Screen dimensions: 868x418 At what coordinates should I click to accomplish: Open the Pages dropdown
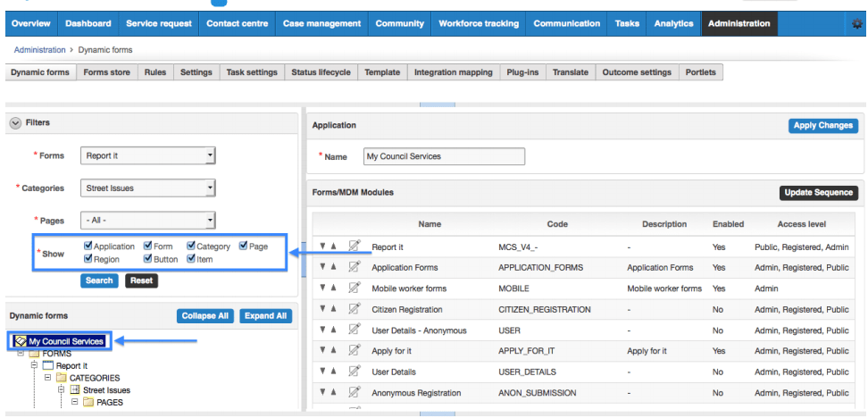pos(148,221)
